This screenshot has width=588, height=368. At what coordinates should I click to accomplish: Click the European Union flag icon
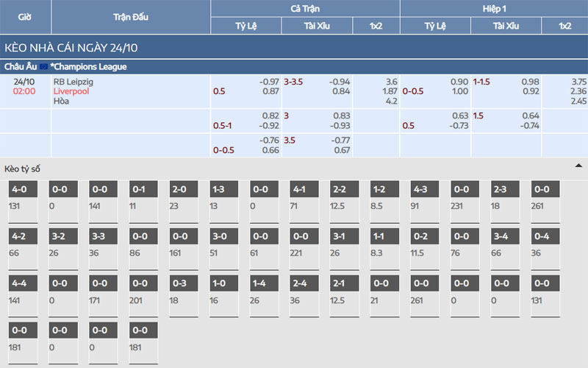click(44, 67)
